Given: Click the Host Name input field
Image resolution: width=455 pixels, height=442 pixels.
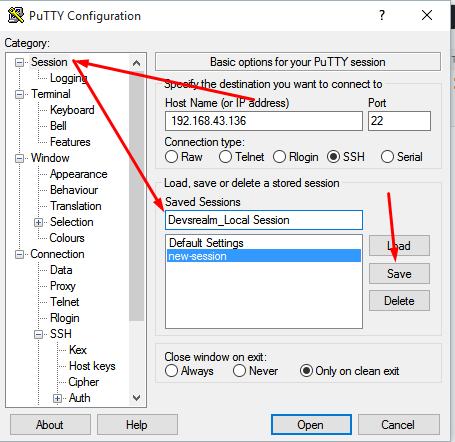Looking at the screenshot, I should (264, 121).
